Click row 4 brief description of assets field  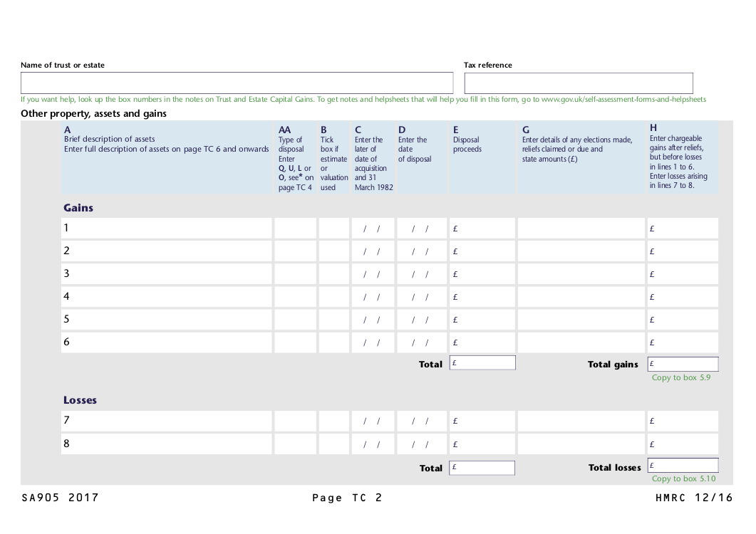click(x=167, y=297)
